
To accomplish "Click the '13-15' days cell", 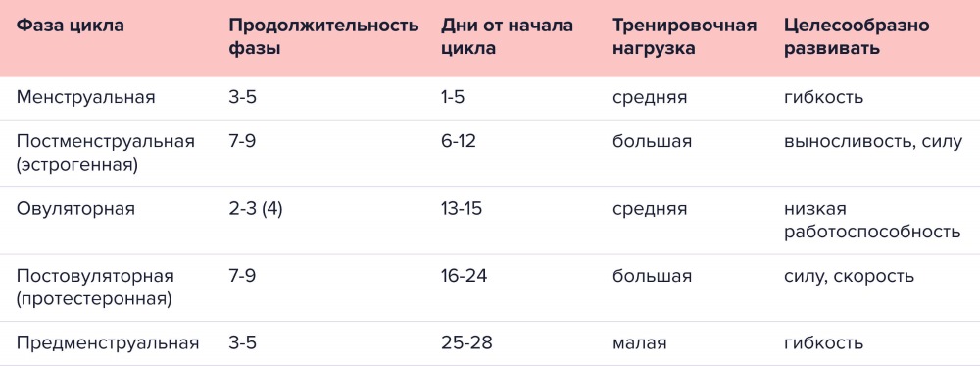I will pos(462,208).
